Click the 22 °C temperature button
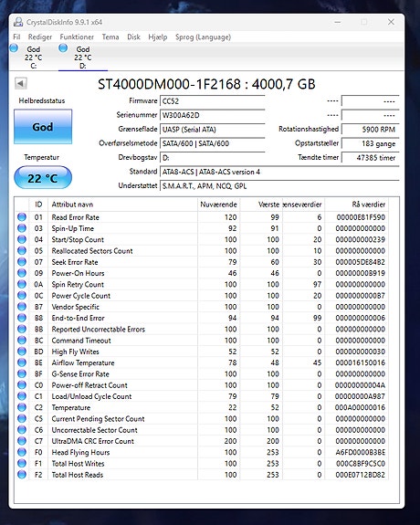420x525 pixels. pos(43,178)
